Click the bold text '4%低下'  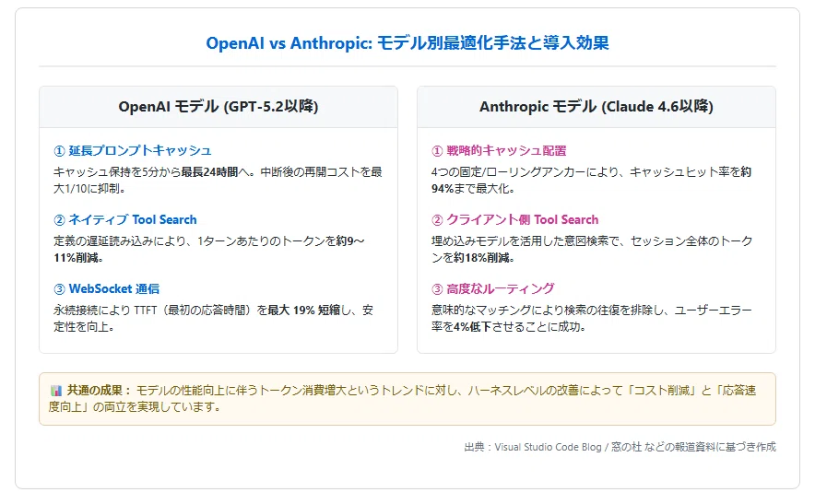[472, 327]
